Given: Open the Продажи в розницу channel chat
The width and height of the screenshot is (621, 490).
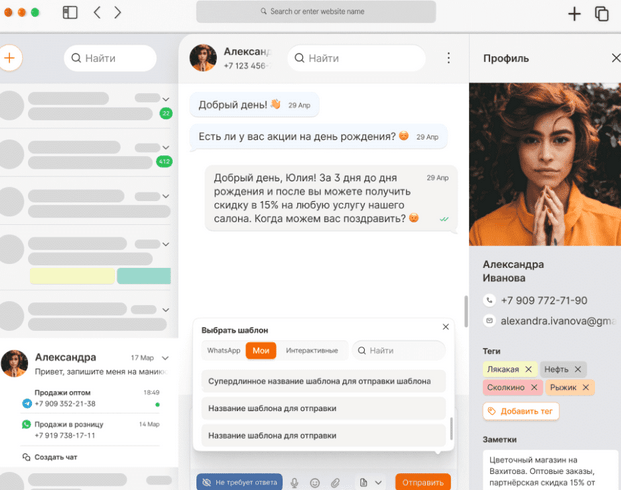Looking at the screenshot, I should 90,430.
